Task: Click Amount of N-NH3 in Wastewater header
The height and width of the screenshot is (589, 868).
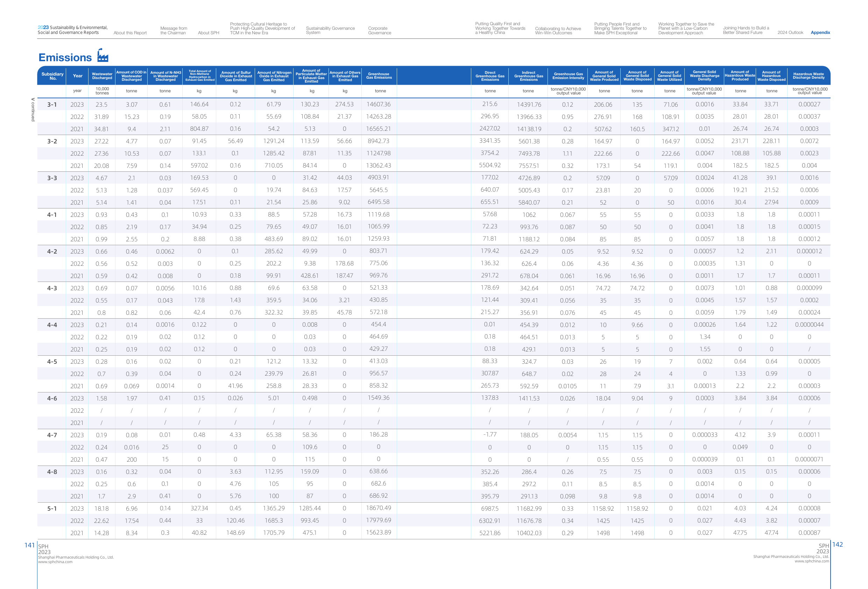Action: click(165, 76)
